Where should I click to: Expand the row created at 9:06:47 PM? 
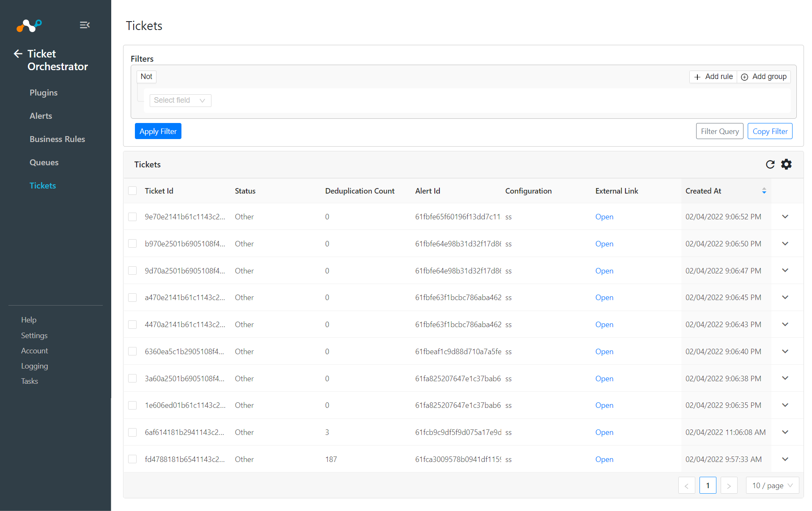[x=785, y=271]
